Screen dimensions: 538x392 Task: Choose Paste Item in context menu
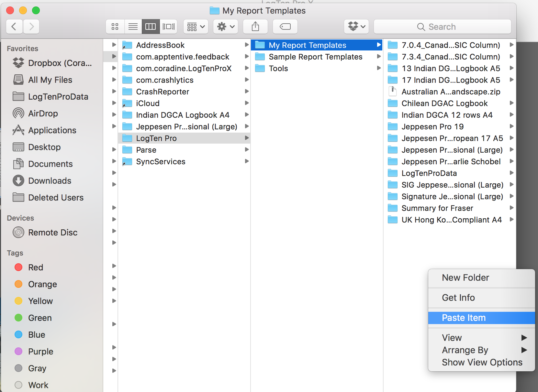[x=481, y=318]
